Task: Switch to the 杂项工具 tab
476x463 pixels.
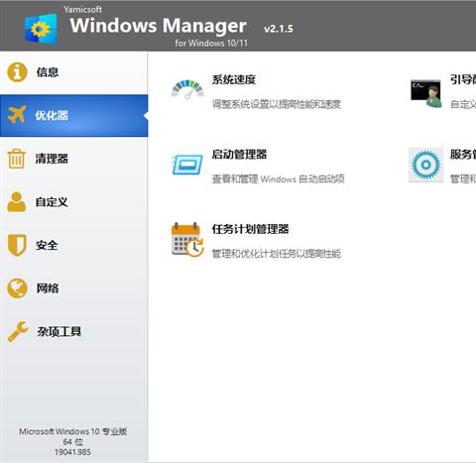Action: [x=74, y=331]
